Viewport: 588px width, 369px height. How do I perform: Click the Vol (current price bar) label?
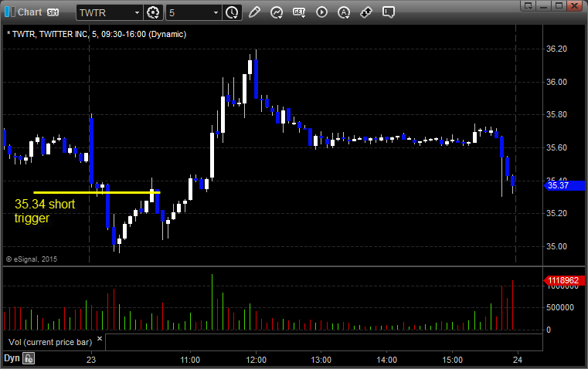pos(50,342)
